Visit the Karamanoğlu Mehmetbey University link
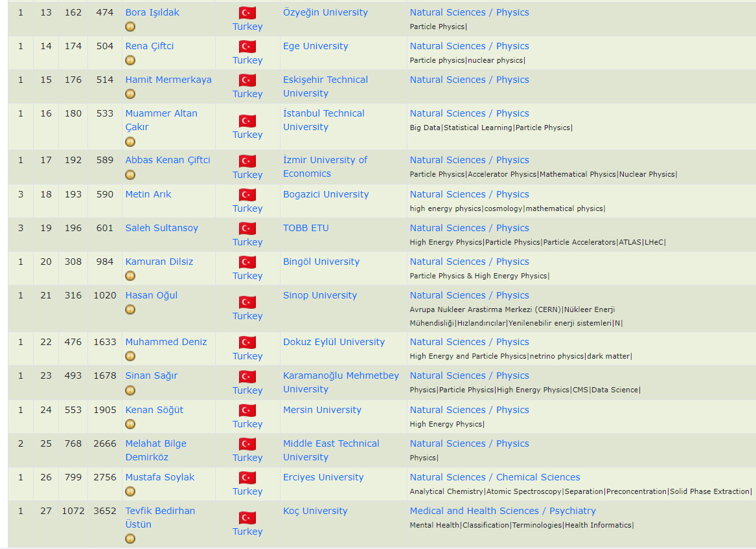The height and width of the screenshot is (549, 756). click(x=341, y=382)
